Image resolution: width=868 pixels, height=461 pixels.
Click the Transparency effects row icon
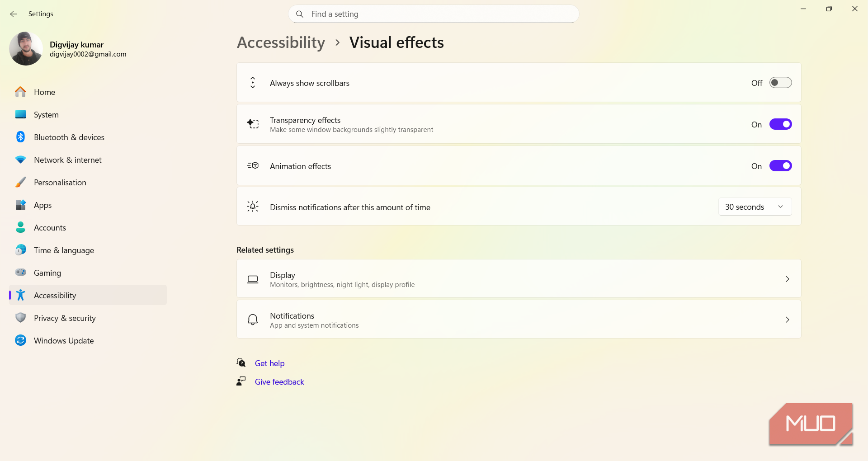click(x=253, y=124)
